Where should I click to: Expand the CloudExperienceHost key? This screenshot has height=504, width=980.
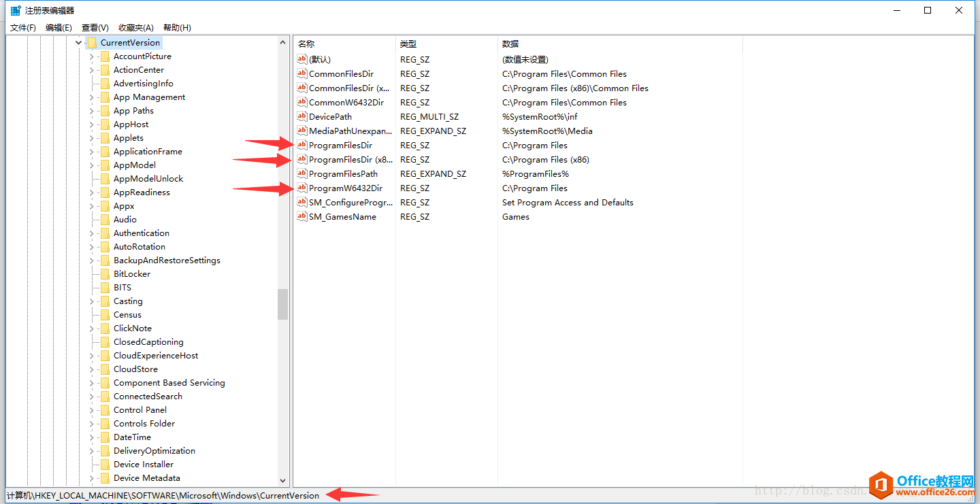[92, 356]
